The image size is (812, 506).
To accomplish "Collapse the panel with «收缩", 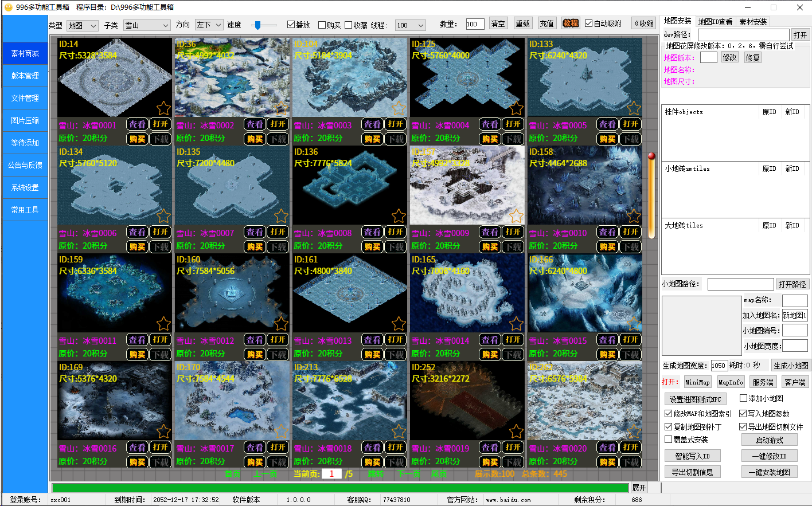I will (x=644, y=23).
